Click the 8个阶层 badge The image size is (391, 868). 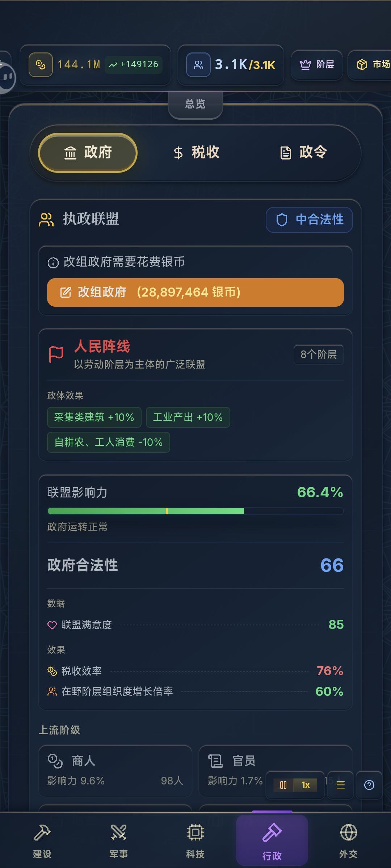tap(318, 354)
